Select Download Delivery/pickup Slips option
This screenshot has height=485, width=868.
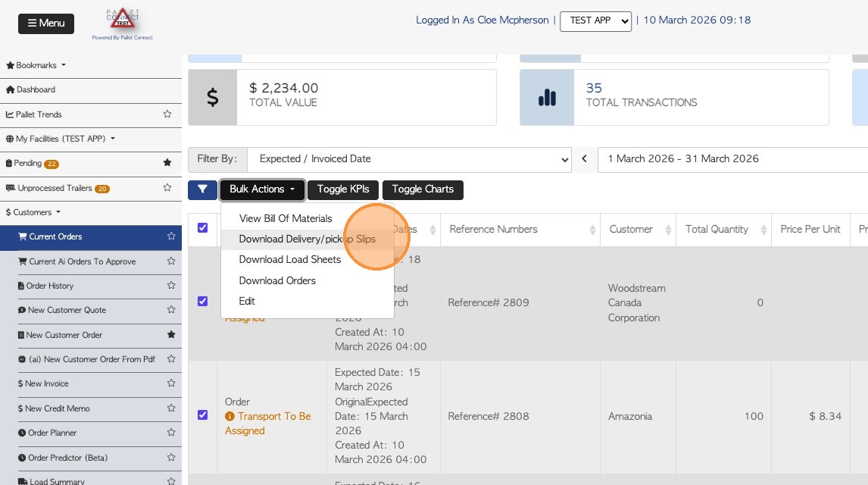click(307, 239)
